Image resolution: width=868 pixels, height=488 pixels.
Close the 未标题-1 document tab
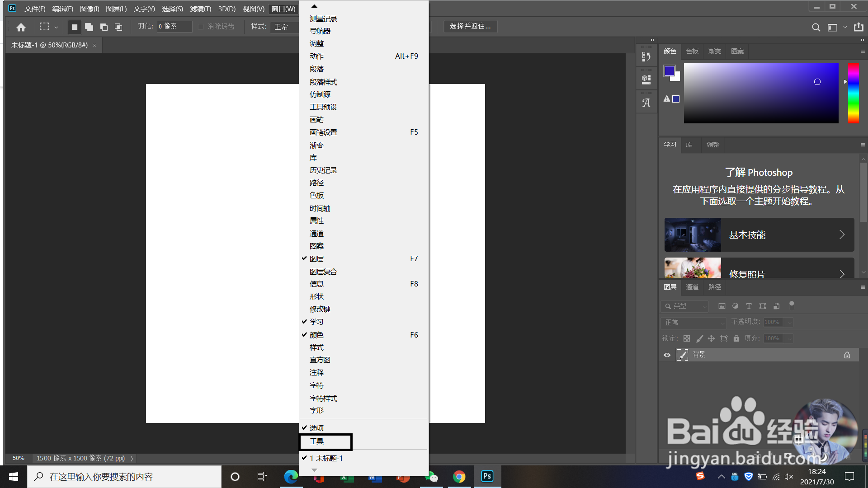[x=94, y=45]
